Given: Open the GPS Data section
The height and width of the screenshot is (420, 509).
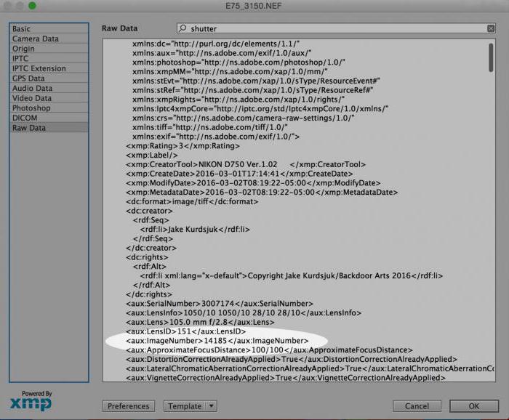Looking at the screenshot, I should click(x=49, y=78).
